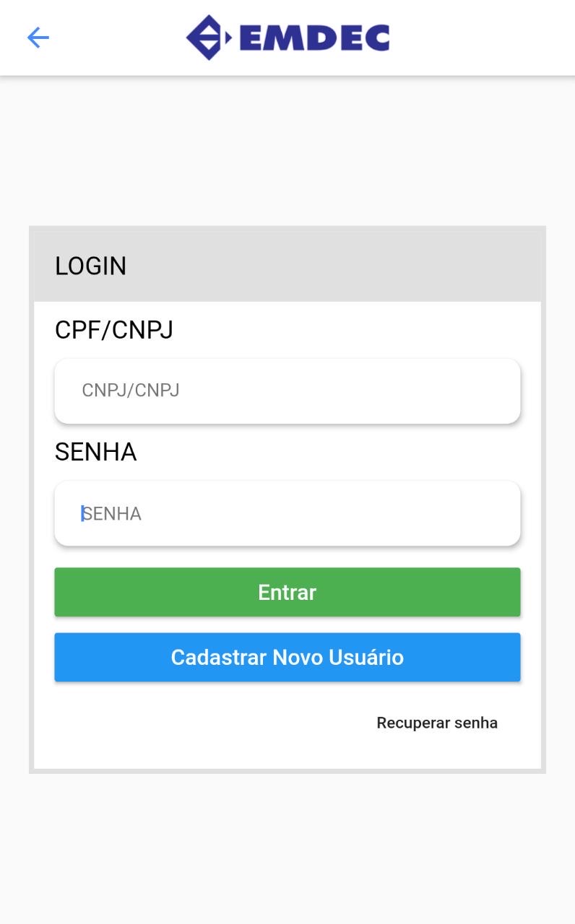Click the SENHA placeholder text

[x=113, y=514]
